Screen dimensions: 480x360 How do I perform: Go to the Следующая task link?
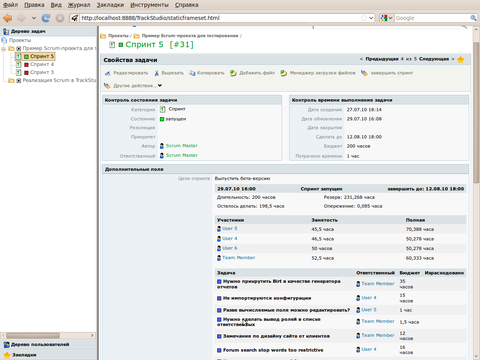pos(434,59)
